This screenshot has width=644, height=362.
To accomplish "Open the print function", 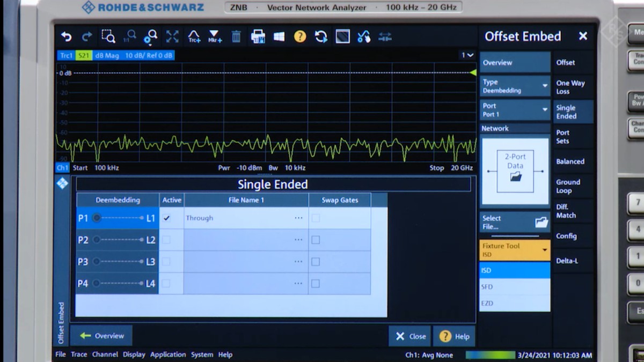I will [x=258, y=36].
